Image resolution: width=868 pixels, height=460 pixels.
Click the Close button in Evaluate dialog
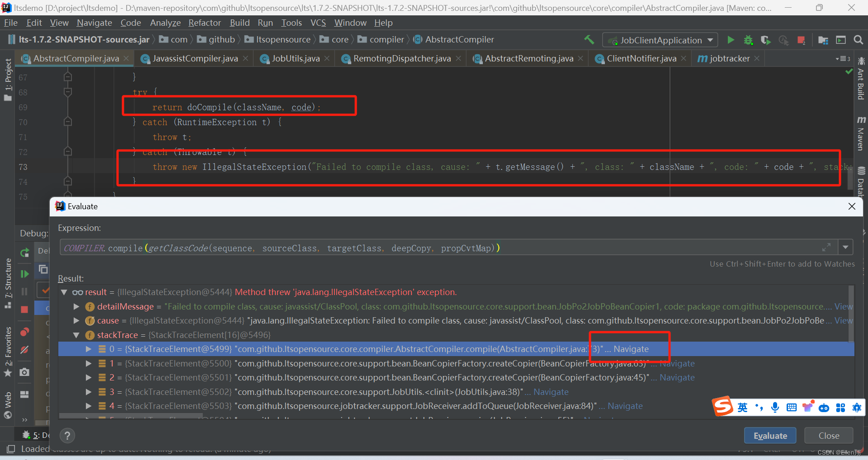pyautogui.click(x=829, y=436)
